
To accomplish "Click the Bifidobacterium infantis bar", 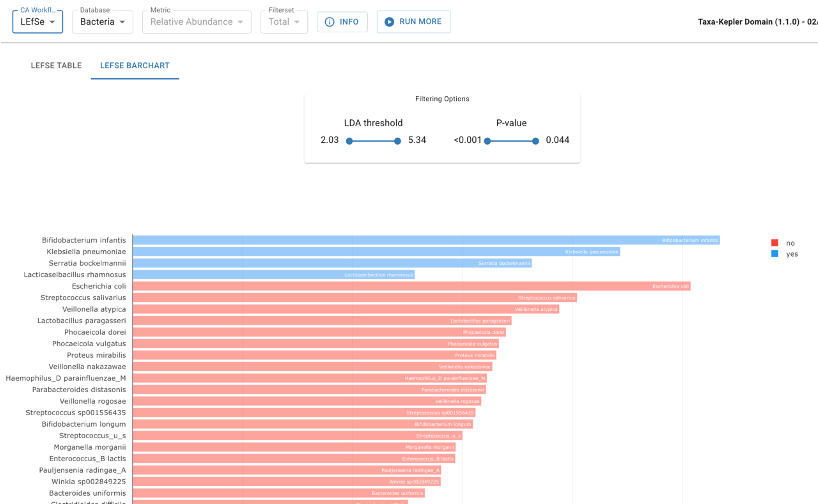I will (x=426, y=240).
